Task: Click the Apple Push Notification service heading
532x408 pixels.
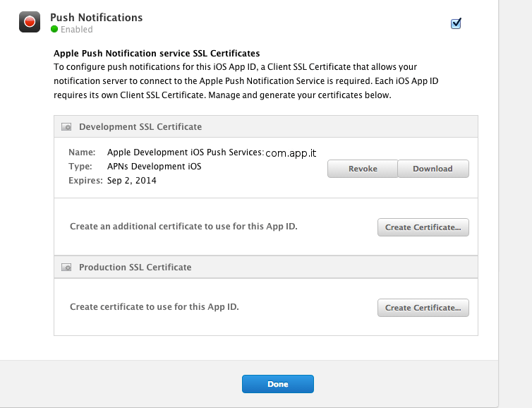Action: point(157,53)
